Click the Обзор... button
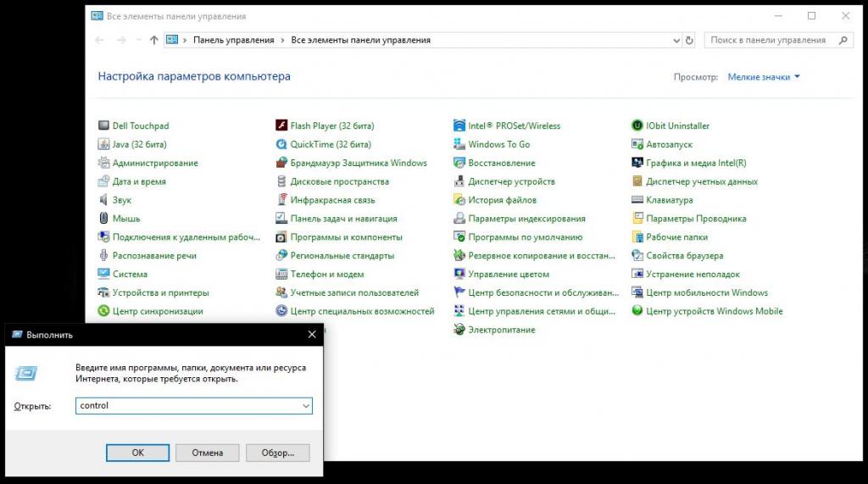This screenshot has height=484, width=868. click(x=277, y=453)
